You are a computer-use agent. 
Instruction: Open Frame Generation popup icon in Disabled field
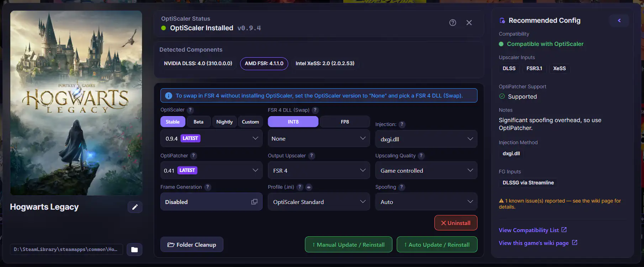coord(254,202)
